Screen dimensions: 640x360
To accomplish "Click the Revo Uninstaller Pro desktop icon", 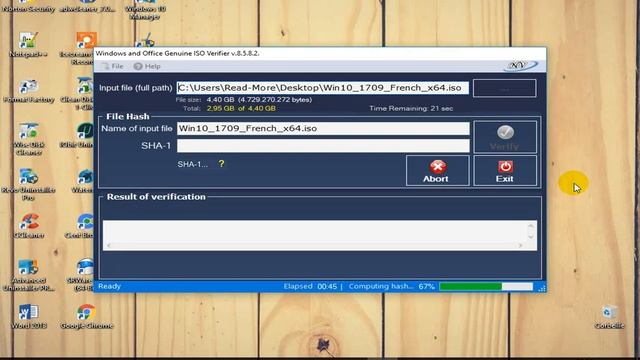I will tap(28, 184).
